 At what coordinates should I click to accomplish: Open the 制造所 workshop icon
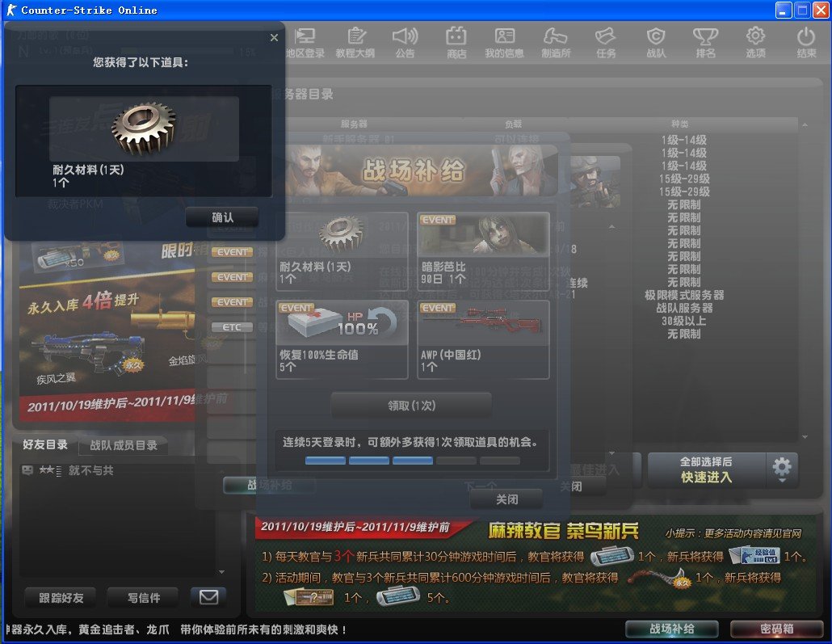pyautogui.click(x=556, y=43)
